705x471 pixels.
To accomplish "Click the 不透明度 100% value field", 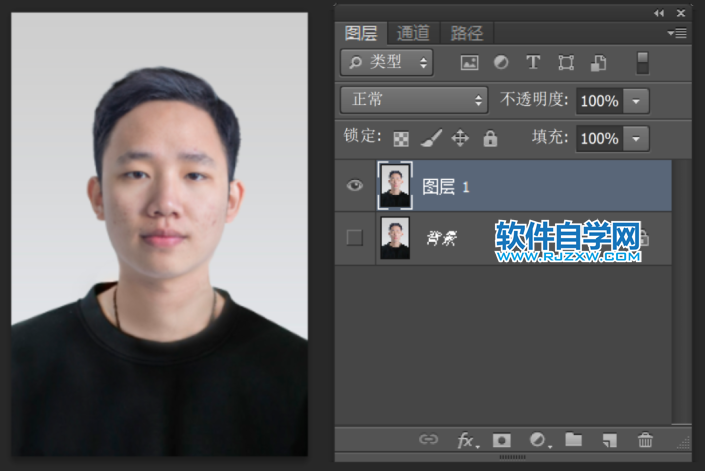I will [x=600, y=101].
